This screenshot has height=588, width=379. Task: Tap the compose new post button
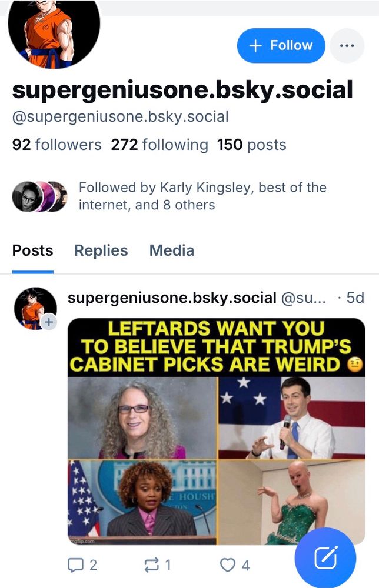point(325,558)
